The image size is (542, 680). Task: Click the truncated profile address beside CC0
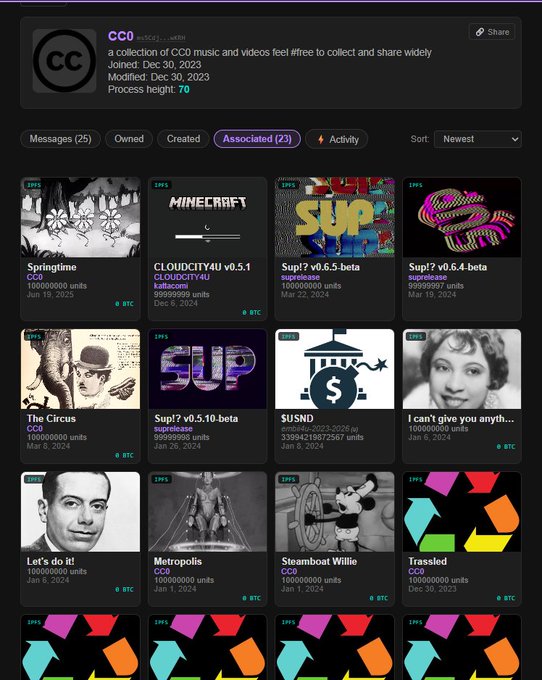[x=161, y=38]
